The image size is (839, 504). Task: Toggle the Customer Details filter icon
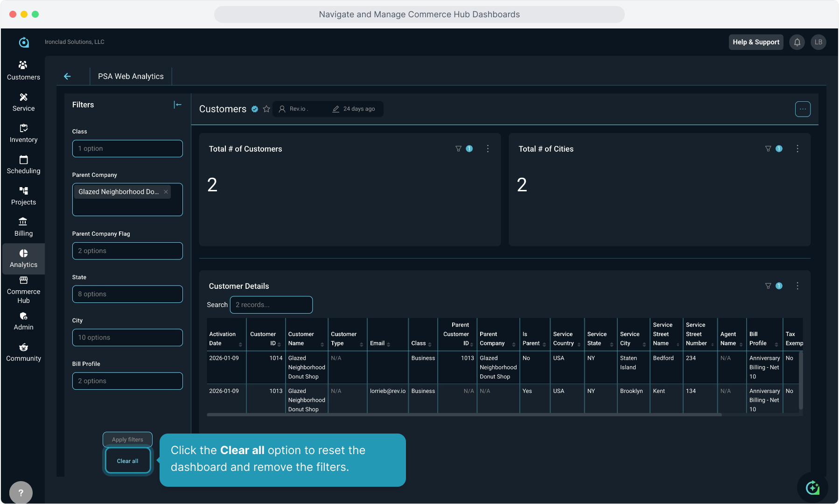click(768, 286)
